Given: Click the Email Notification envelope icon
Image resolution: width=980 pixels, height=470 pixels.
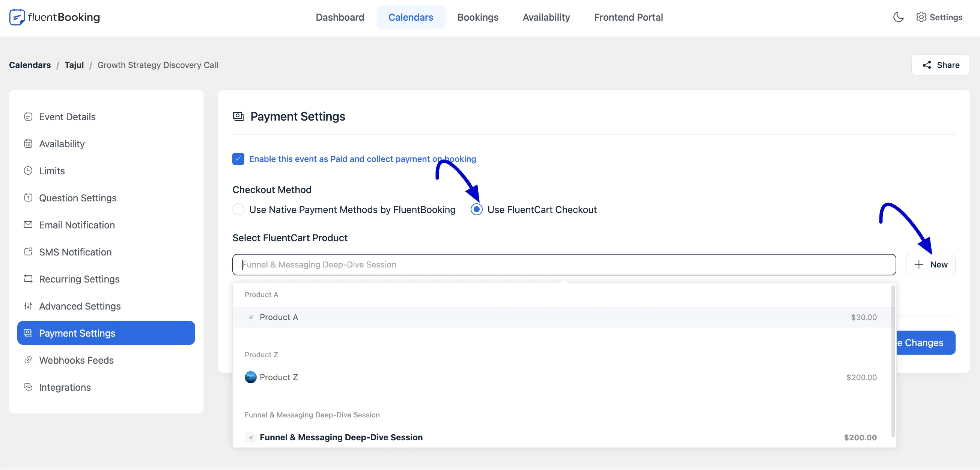Looking at the screenshot, I should 28,225.
